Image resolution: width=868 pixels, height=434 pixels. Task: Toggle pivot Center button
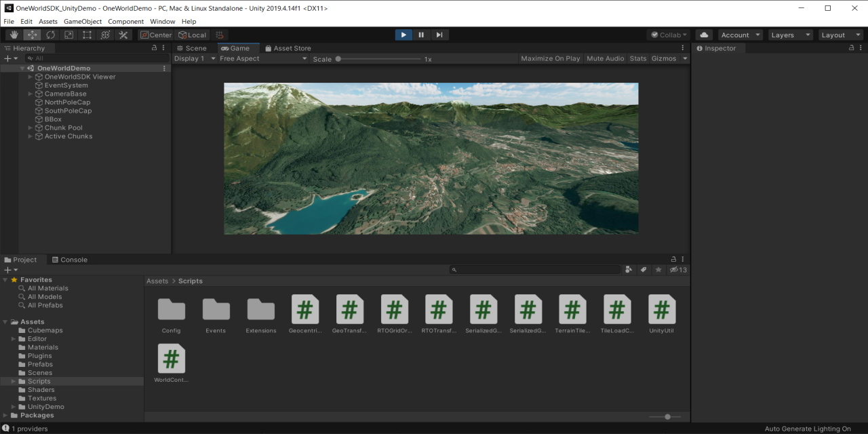click(x=157, y=35)
